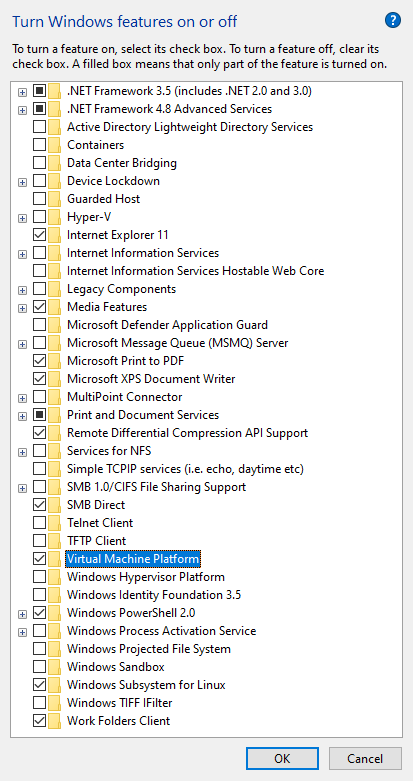Click the folder icon beside Device Lockdown
This screenshot has width=413, height=781.
click(55, 181)
